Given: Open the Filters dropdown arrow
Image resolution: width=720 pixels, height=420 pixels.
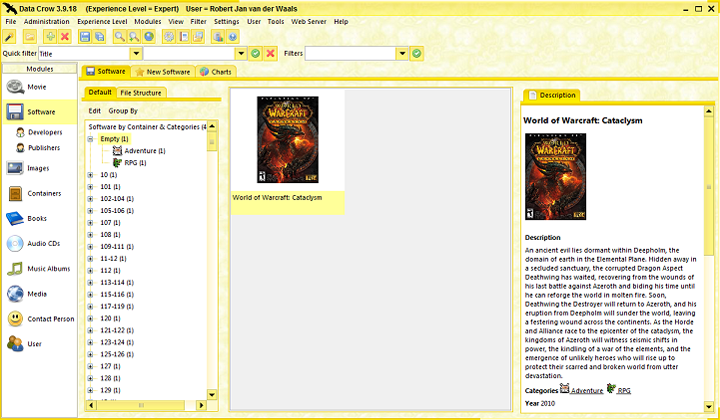Looking at the screenshot, I should point(402,54).
